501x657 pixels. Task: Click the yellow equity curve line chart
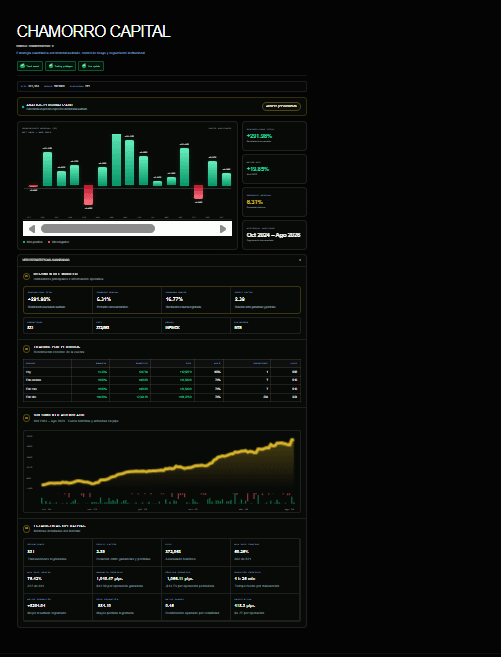pos(168,465)
